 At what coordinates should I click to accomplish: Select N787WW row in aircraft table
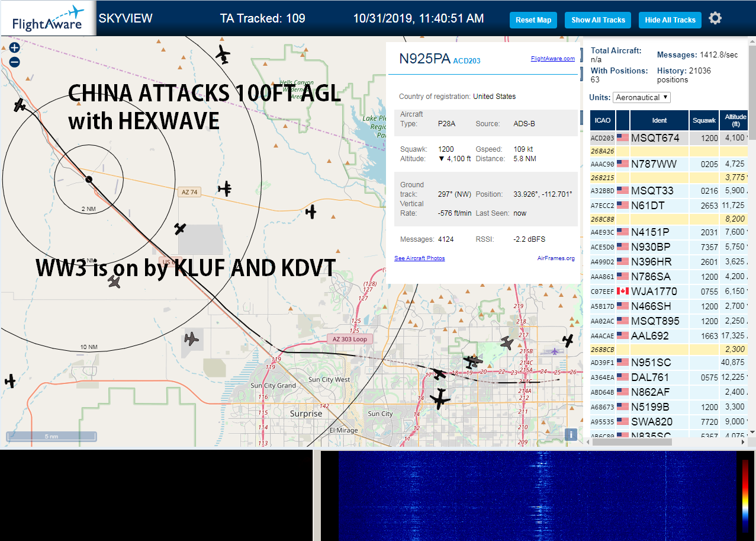669,164
